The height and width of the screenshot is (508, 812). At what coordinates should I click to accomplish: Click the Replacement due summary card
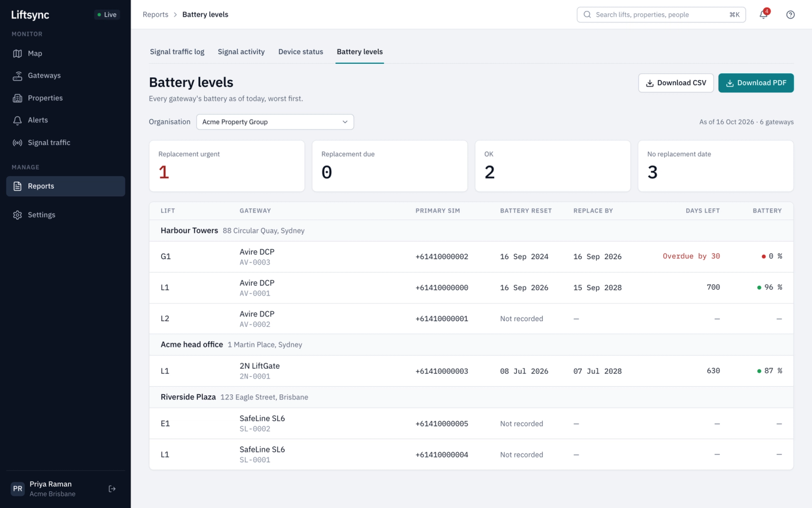click(x=390, y=166)
